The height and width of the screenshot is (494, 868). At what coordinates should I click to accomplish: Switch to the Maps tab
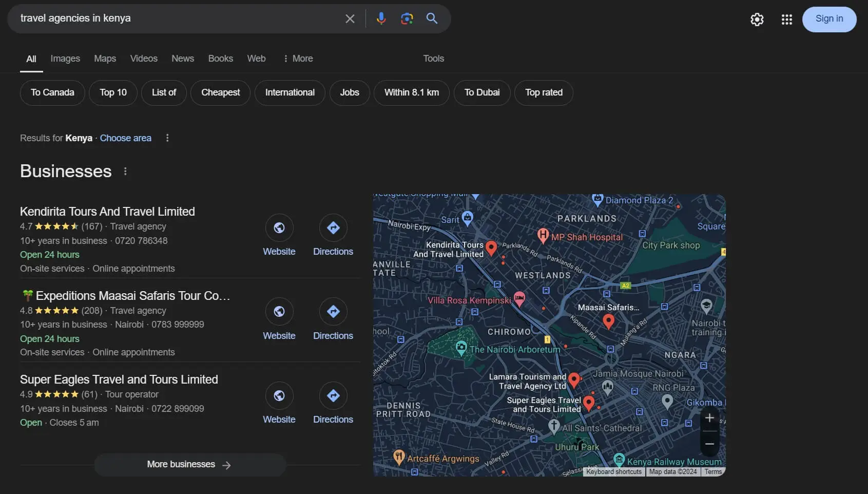tap(105, 59)
